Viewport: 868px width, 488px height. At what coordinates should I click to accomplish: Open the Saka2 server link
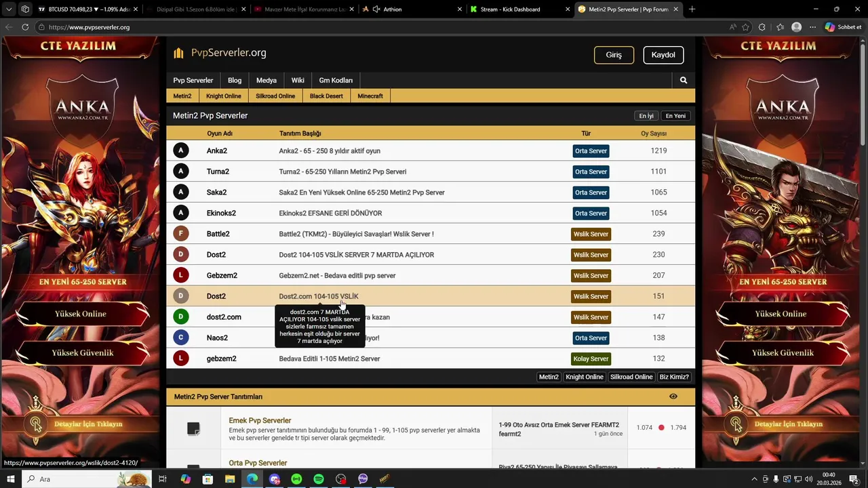pyautogui.click(x=216, y=192)
